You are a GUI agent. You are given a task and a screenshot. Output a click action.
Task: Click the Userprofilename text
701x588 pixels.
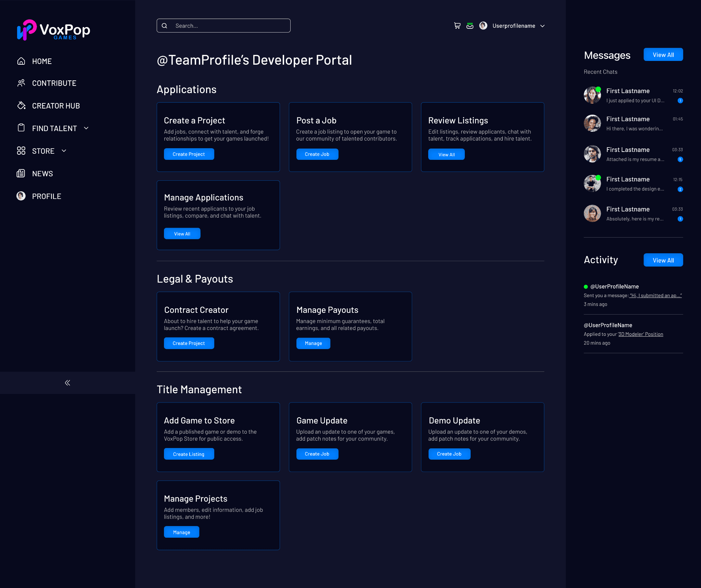[514, 26]
